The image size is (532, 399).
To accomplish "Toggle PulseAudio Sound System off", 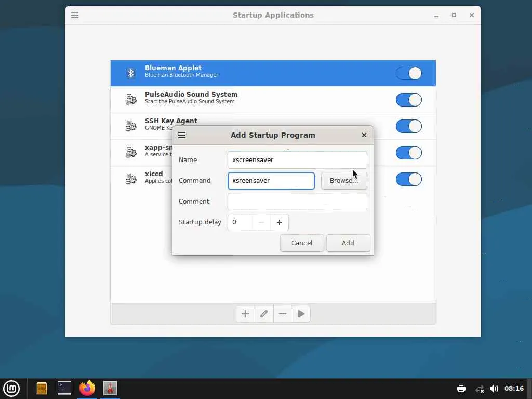I will pos(408,100).
